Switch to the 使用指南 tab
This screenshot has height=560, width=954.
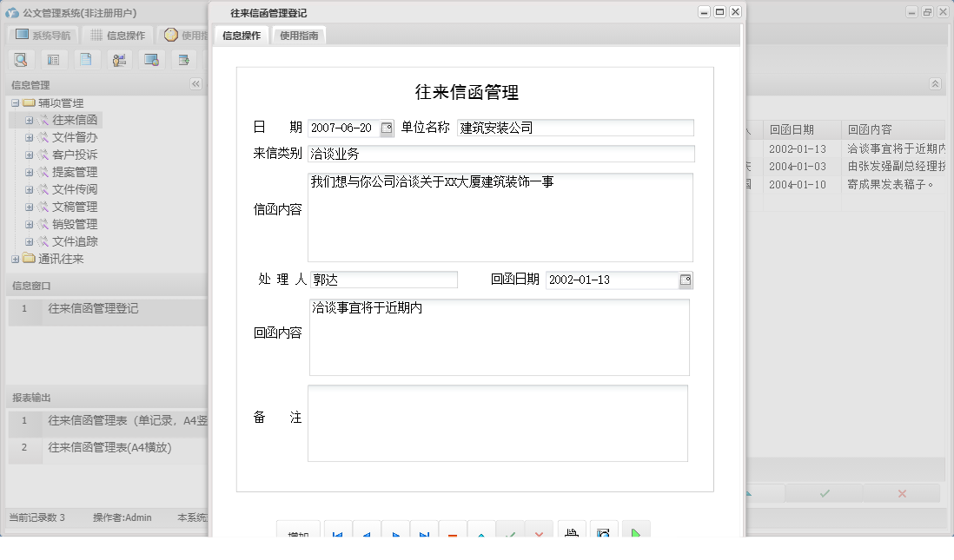click(x=299, y=36)
